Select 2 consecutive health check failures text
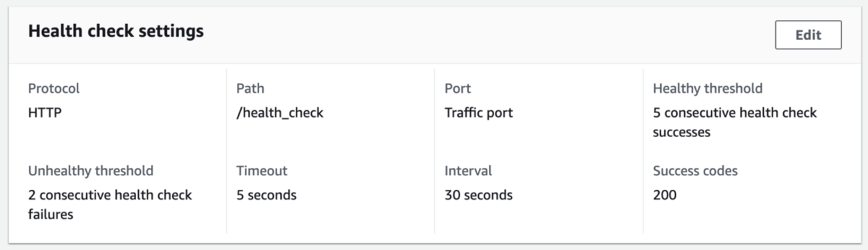868x250 pixels. point(110,205)
